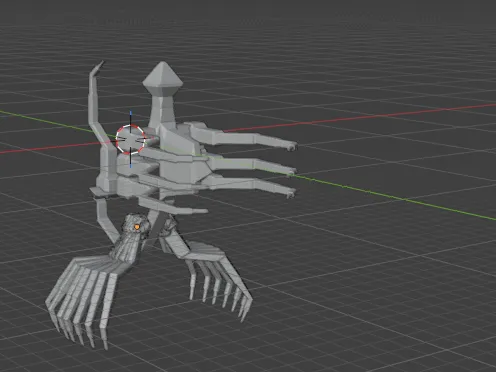This screenshot has height=372, width=496.
Task: Click the red-white 3D cursor ring
Action: [130, 140]
